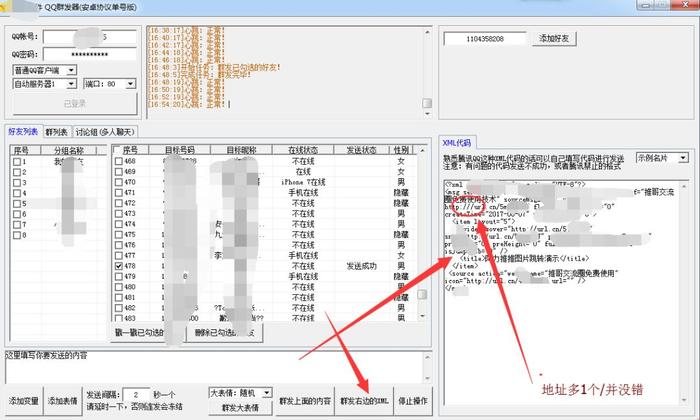Click the 删除已勾选好友 button
The width and height of the screenshot is (700, 420).
point(224,333)
